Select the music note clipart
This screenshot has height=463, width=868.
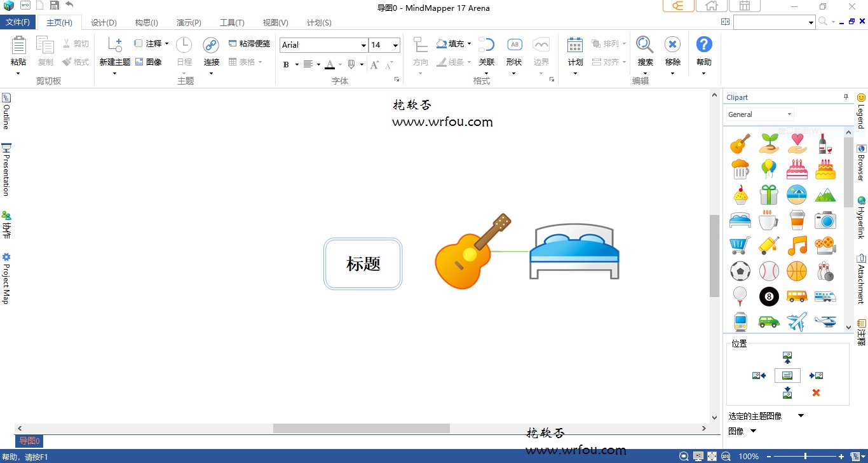click(797, 245)
